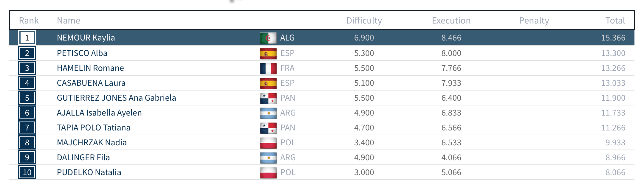The width and height of the screenshot is (644, 193).
Task: Click the France flag icon next to HAMELIN Romane
Action: coord(268,68)
